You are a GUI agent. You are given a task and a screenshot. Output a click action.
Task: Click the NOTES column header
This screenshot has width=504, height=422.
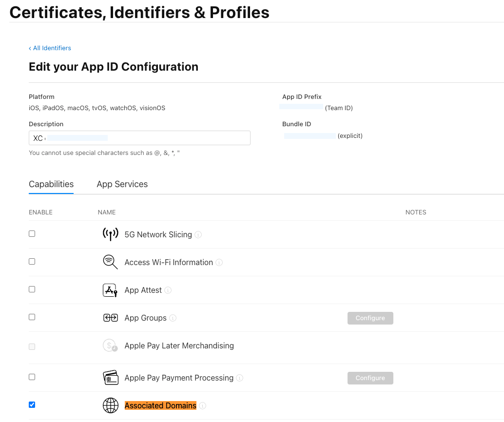point(416,212)
